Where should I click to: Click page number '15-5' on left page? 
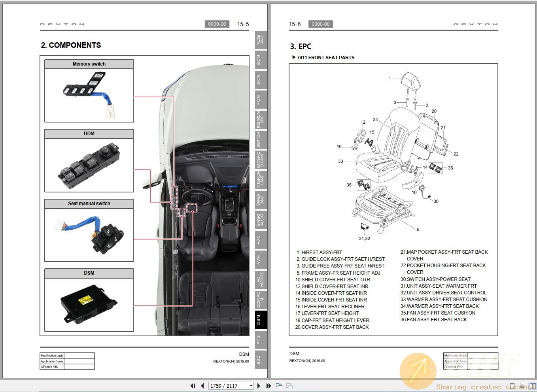coord(243,24)
